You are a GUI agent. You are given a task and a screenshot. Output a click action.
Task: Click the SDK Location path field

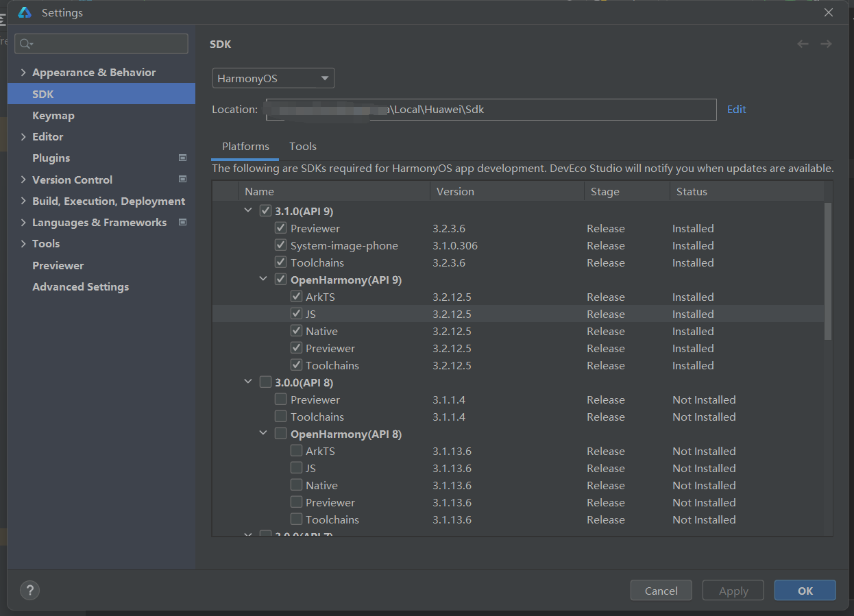tap(491, 110)
